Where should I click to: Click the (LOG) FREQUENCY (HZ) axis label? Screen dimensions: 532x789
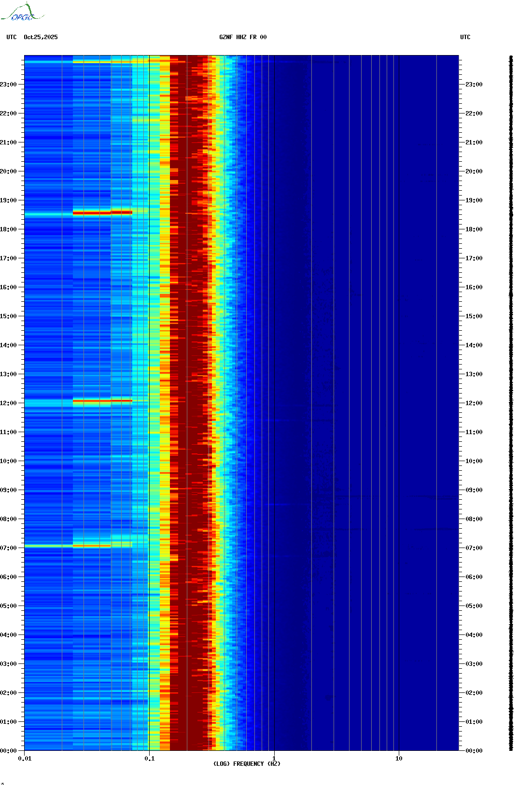pyautogui.click(x=247, y=763)
